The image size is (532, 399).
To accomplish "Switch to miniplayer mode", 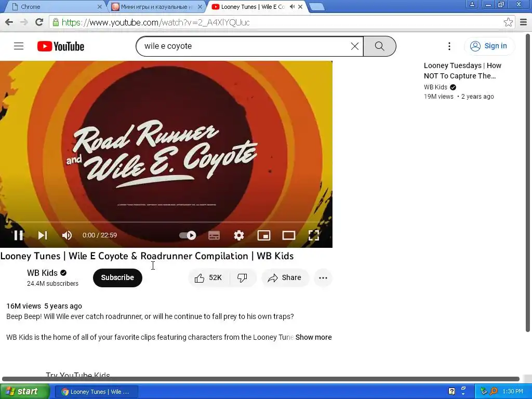I will click(263, 235).
